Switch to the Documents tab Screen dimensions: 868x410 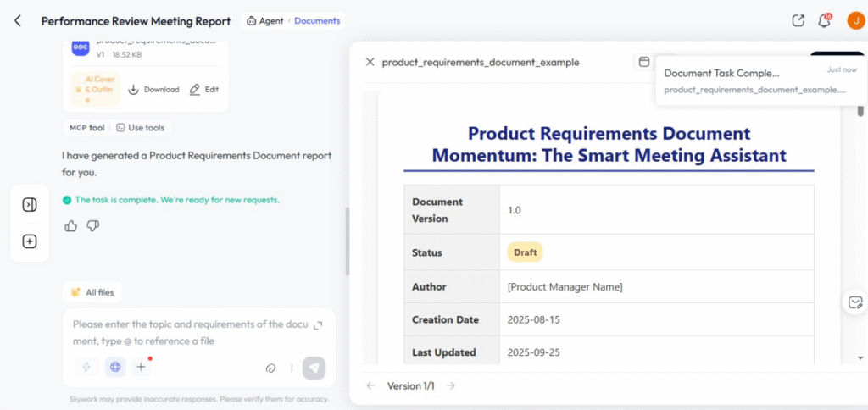pos(317,21)
